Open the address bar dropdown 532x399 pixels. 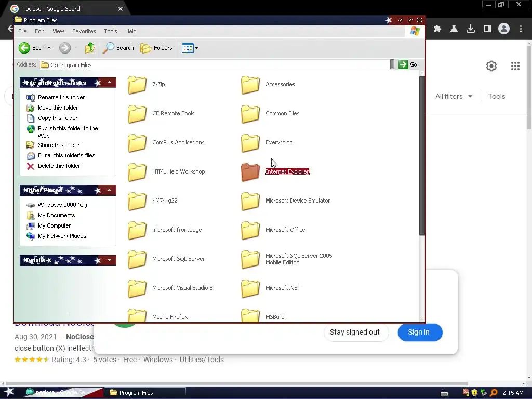(392, 64)
